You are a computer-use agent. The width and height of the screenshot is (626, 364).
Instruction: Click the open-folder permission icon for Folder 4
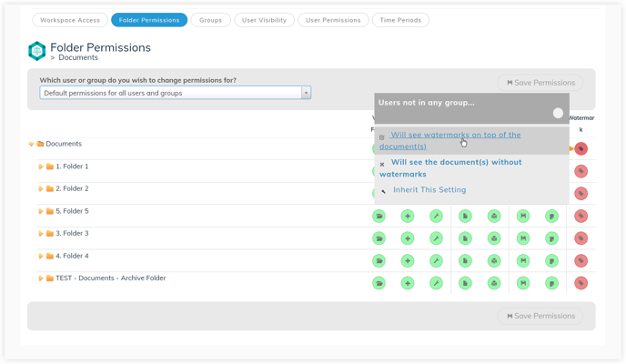click(x=379, y=261)
